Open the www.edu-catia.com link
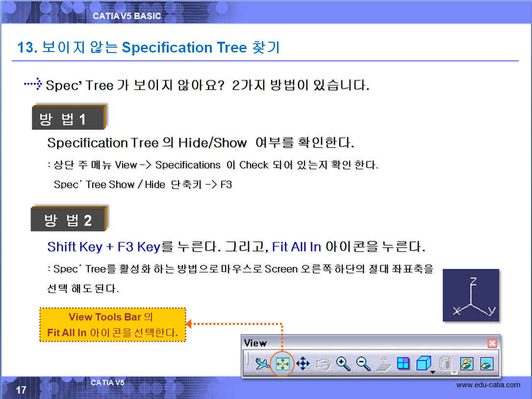 488,385
